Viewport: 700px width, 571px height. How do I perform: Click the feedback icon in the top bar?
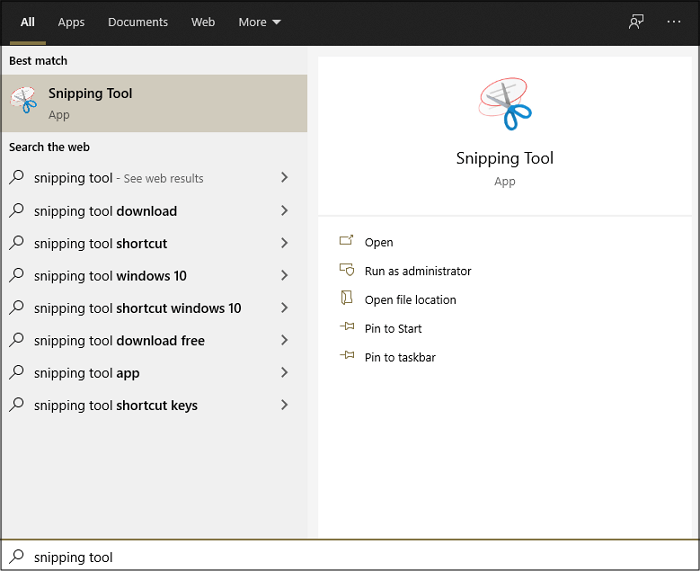pyautogui.click(x=636, y=22)
